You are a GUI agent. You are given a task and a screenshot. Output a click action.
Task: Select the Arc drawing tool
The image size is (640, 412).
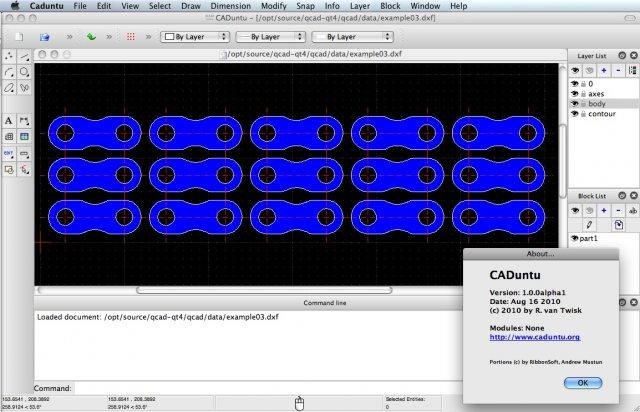(x=9, y=72)
